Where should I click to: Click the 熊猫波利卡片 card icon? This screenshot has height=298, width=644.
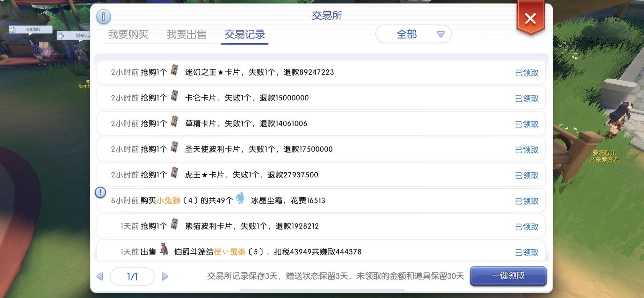pos(175,224)
